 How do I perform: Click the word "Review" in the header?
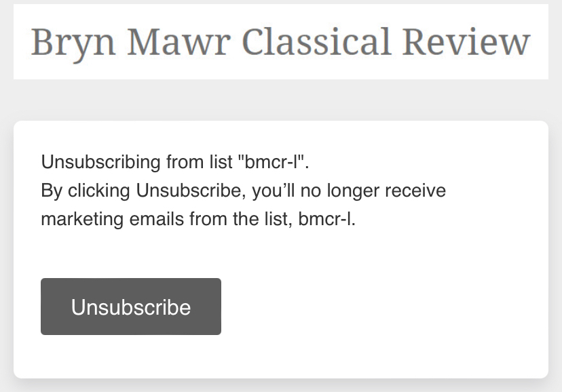coord(466,42)
